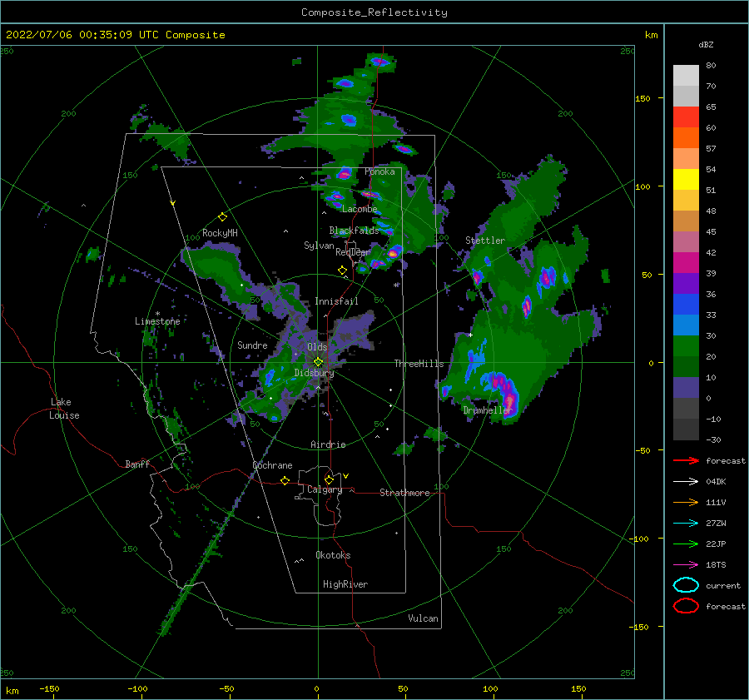Click the Didsbury city label

coord(315,373)
